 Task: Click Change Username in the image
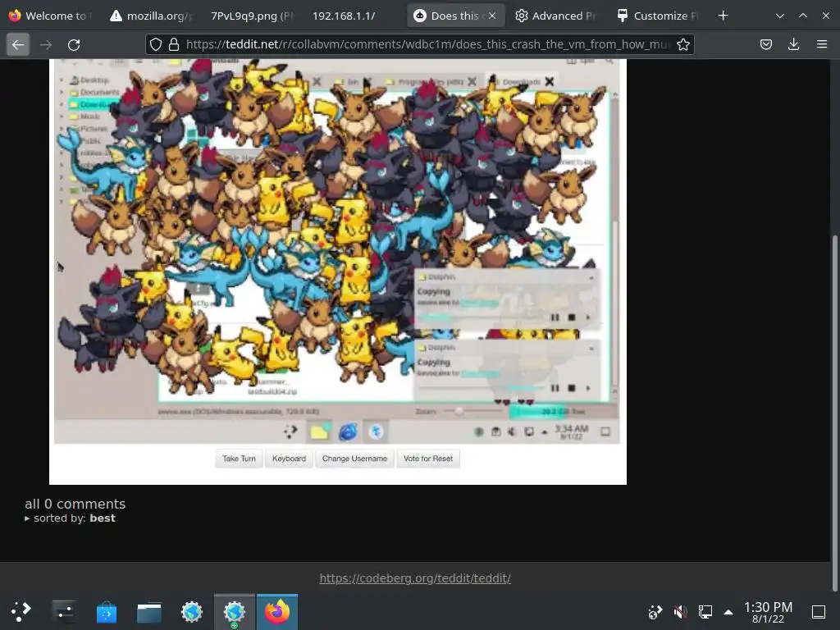click(354, 459)
